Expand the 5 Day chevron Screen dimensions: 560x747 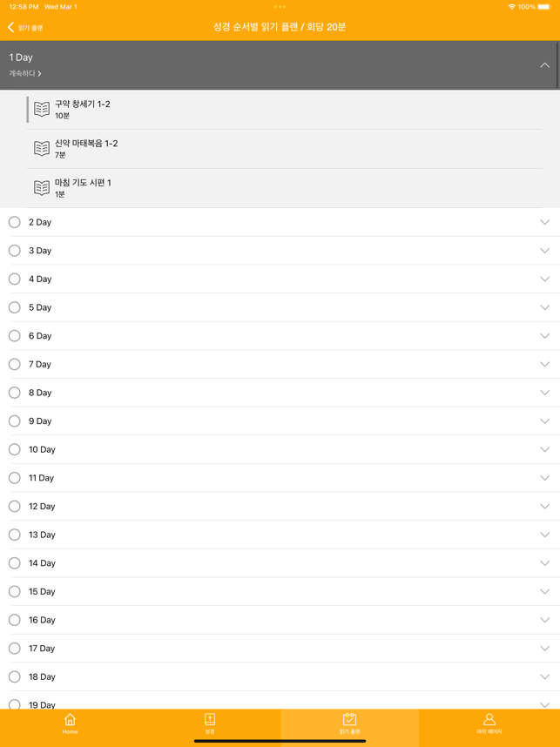(544, 307)
